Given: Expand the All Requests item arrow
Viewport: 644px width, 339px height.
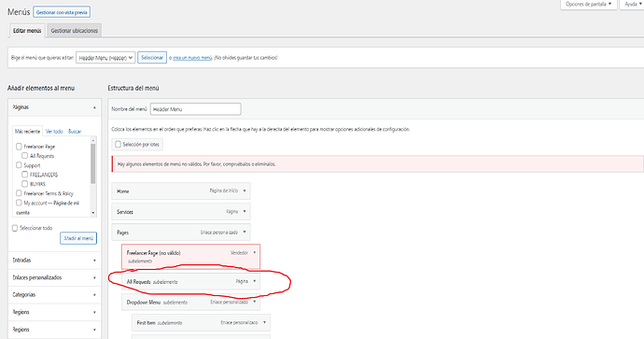Looking at the screenshot, I should pos(255,281).
